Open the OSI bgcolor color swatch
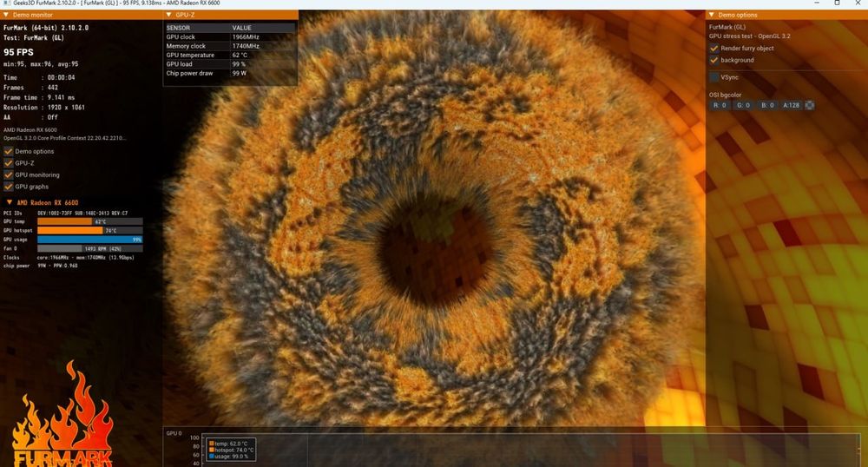 click(x=809, y=105)
